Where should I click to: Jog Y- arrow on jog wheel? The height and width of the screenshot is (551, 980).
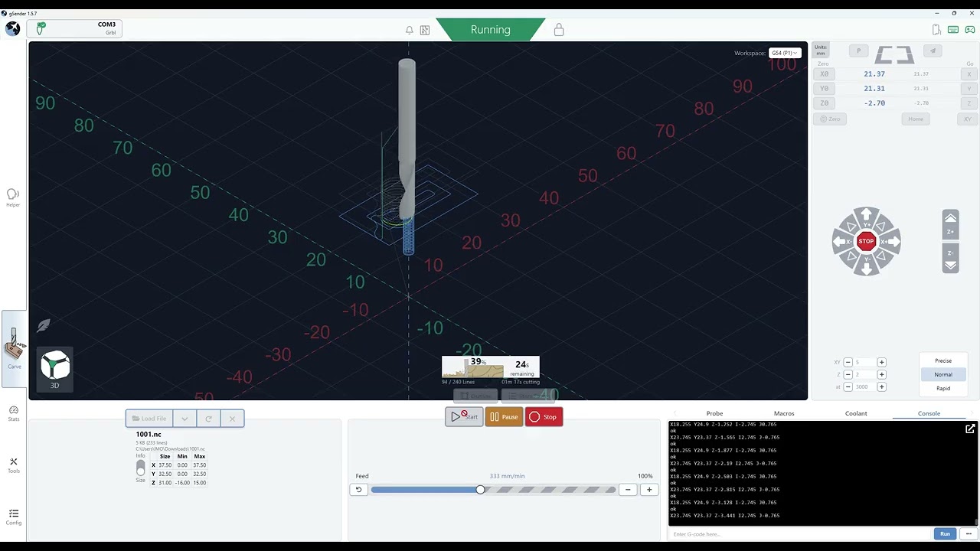(x=866, y=267)
